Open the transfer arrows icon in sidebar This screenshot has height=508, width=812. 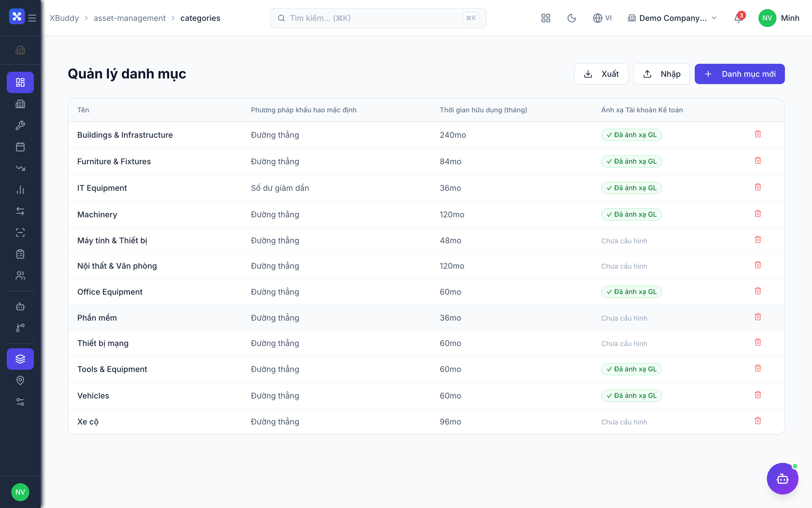coord(20,211)
